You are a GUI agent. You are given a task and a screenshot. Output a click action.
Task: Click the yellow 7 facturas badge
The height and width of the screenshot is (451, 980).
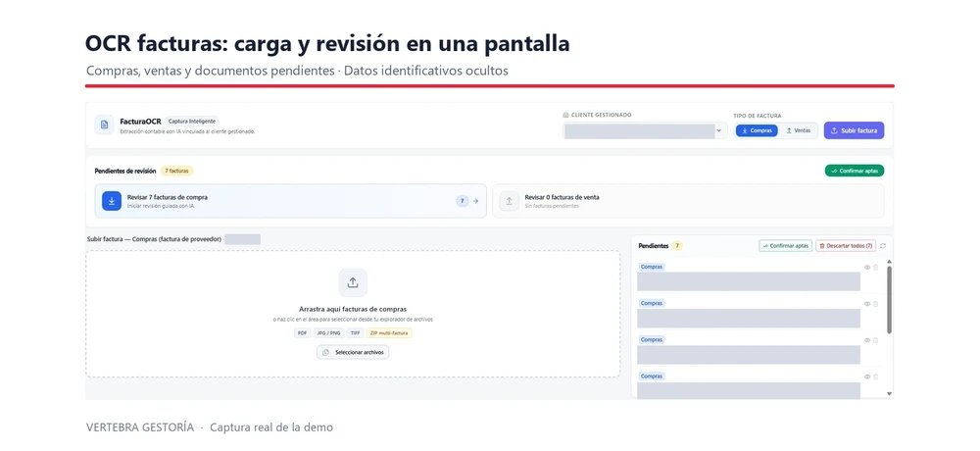coord(176,171)
